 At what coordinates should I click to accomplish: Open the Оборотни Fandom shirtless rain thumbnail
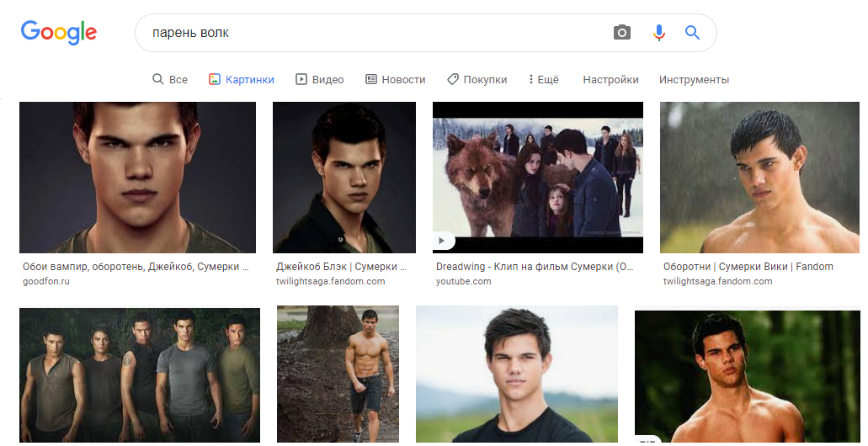point(759,177)
